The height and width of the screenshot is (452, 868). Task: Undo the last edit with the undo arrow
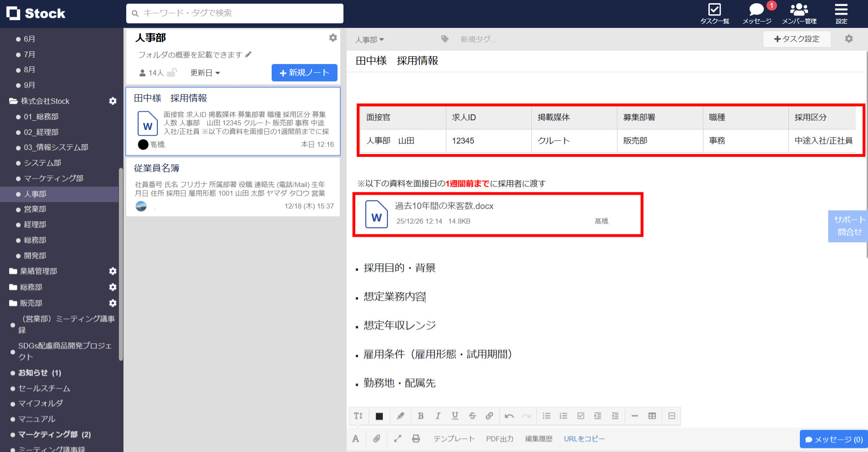tap(509, 416)
